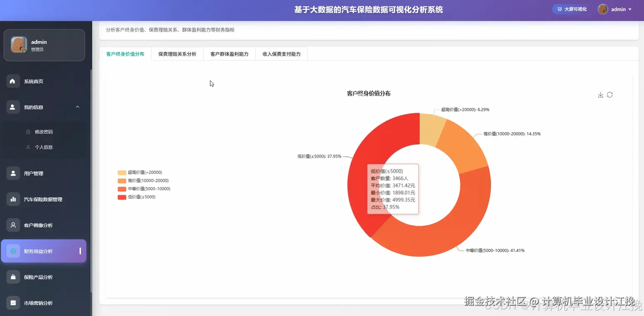Click tooltip line 平均价值: 3471.42元
644x316 pixels.
pos(393,186)
